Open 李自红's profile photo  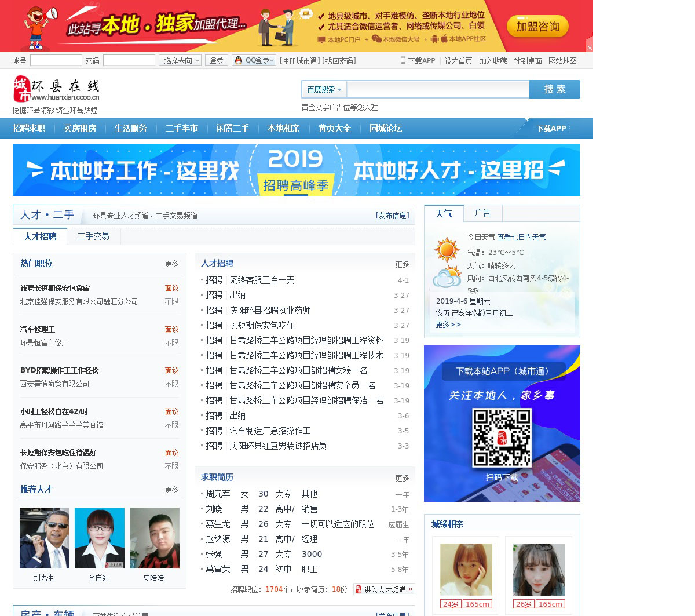pyautogui.click(x=99, y=538)
